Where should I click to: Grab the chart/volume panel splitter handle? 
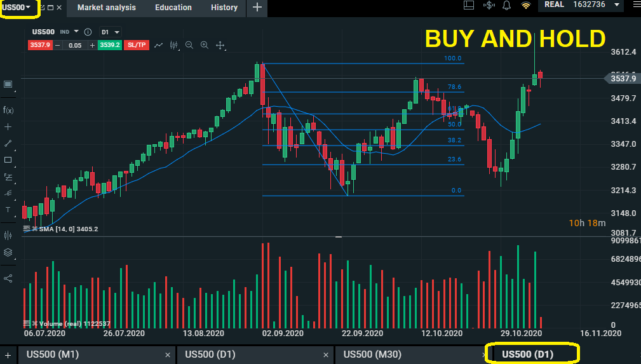pos(339,237)
